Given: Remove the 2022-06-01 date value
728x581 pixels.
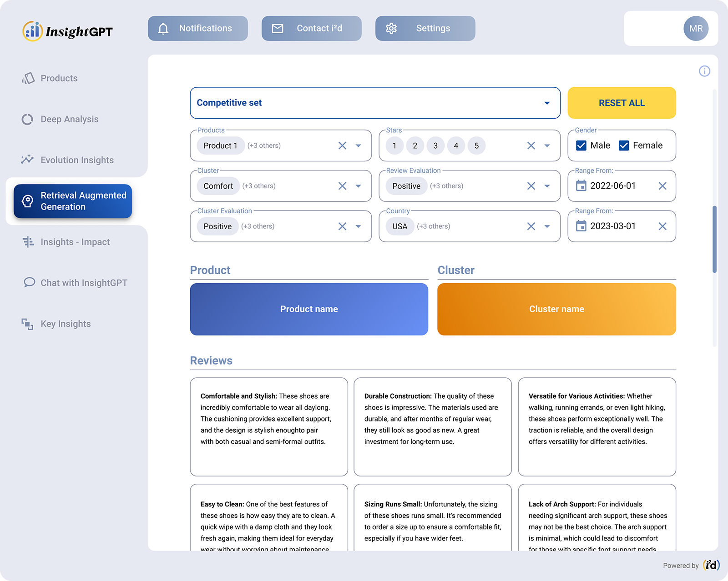Looking at the screenshot, I should [x=662, y=186].
